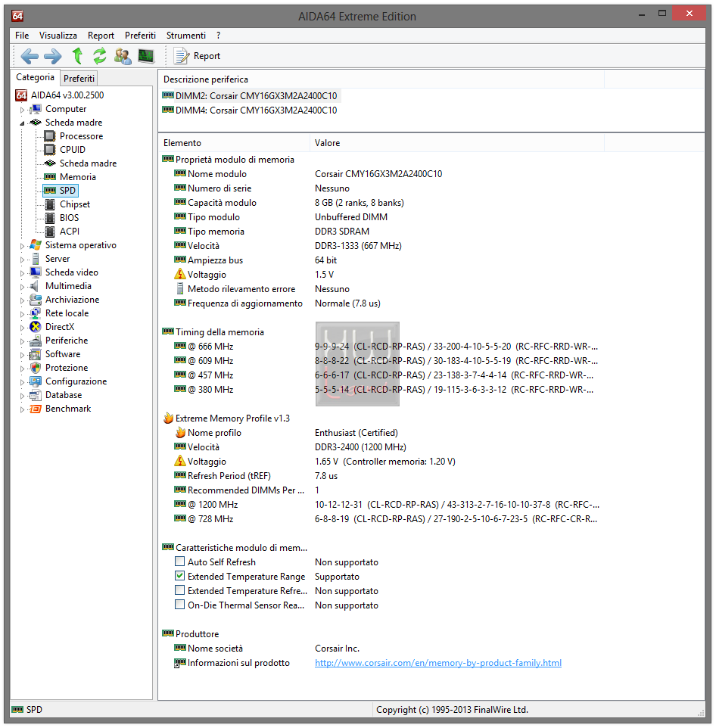Click the Report toolbar button
716x728 pixels.
pos(197,56)
